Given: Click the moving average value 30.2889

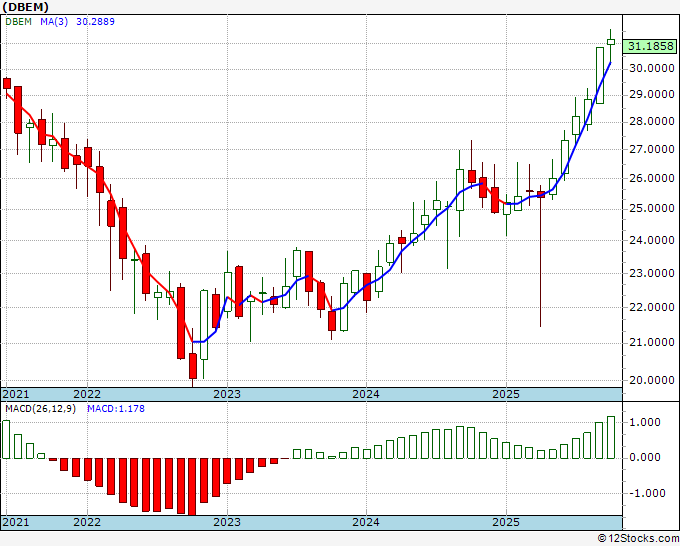Looking at the screenshot, I should coord(95,22).
